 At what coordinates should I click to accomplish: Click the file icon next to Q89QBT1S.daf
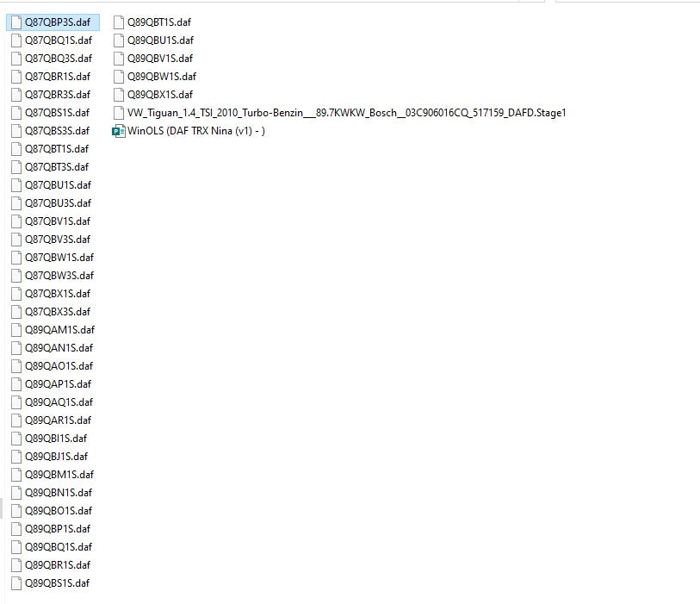click(119, 22)
